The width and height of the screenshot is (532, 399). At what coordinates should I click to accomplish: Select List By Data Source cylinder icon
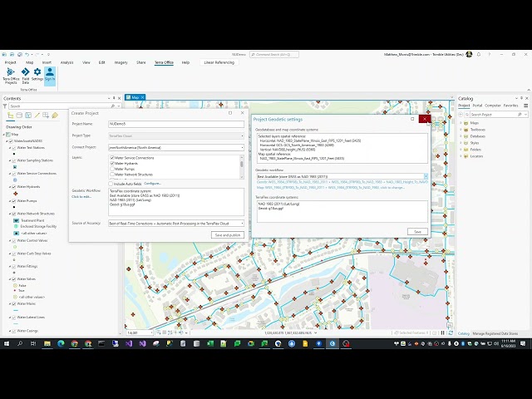(19, 116)
